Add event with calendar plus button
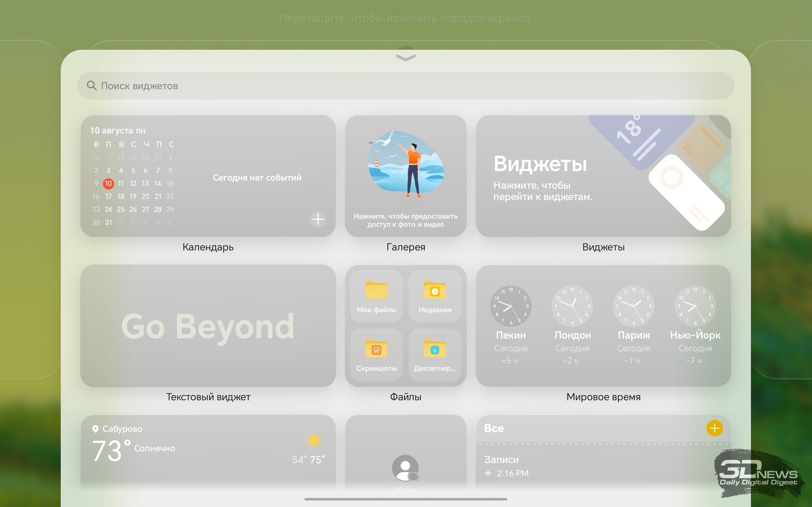The image size is (812, 507). pos(318,219)
